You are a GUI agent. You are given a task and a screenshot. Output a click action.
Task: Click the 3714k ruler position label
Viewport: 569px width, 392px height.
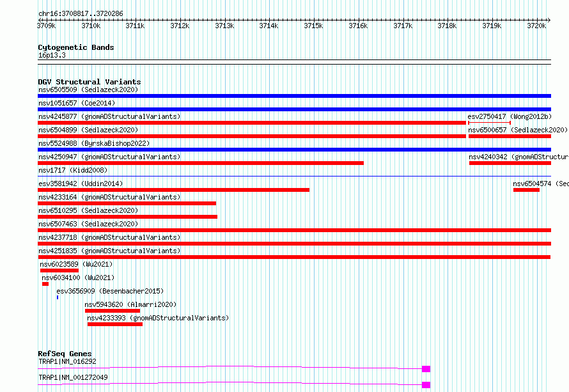tap(269, 26)
